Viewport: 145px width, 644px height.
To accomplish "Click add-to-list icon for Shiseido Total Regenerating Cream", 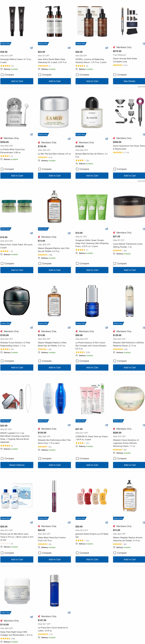I will coord(31,328).
